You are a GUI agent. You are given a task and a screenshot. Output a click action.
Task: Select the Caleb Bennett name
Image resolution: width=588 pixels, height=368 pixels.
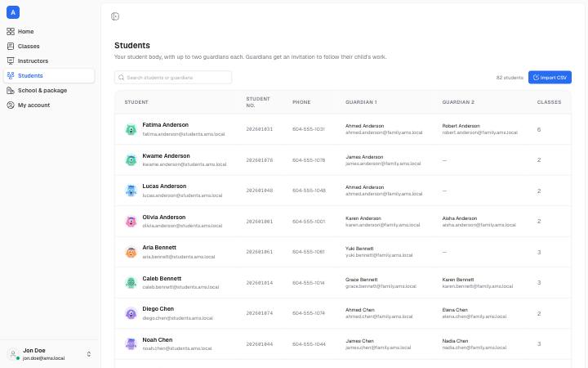pyautogui.click(x=162, y=279)
